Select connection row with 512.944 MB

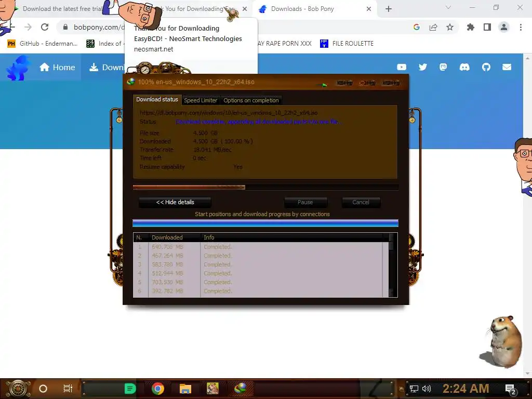point(261,273)
